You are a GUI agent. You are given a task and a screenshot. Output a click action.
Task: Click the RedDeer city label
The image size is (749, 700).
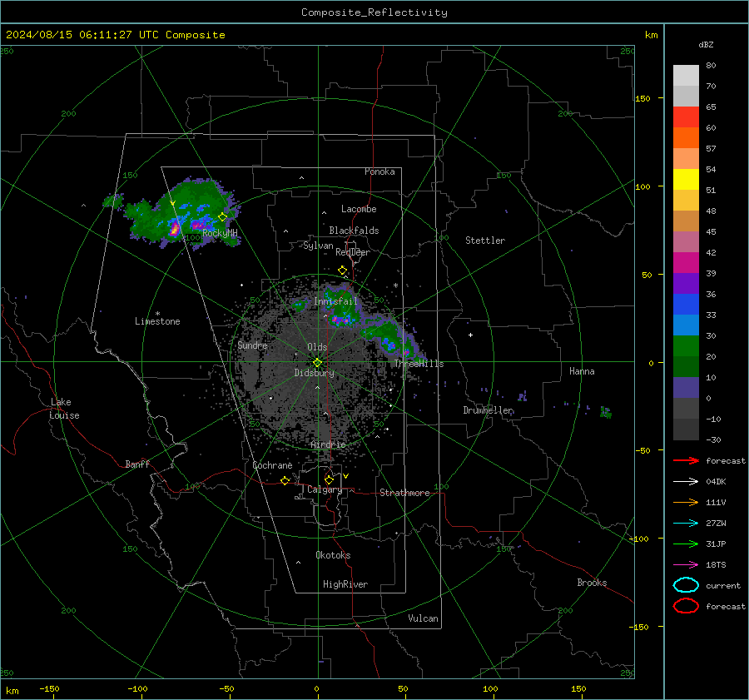click(353, 252)
